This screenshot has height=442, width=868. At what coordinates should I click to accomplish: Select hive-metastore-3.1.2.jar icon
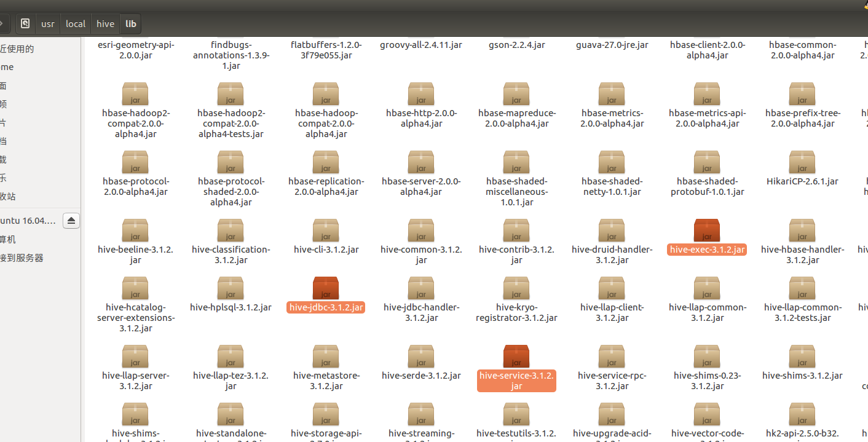pyautogui.click(x=326, y=357)
